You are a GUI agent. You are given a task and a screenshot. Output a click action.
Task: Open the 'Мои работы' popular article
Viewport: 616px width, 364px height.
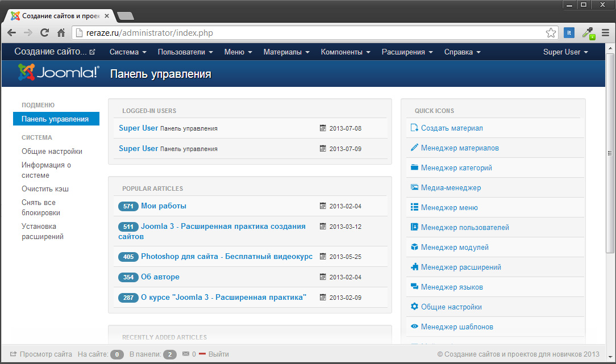(x=164, y=206)
